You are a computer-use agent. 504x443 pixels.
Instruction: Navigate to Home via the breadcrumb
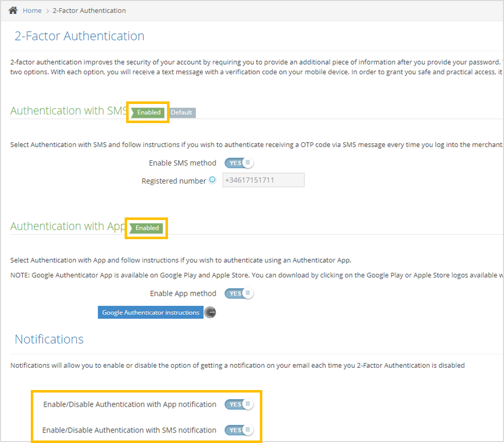click(32, 10)
